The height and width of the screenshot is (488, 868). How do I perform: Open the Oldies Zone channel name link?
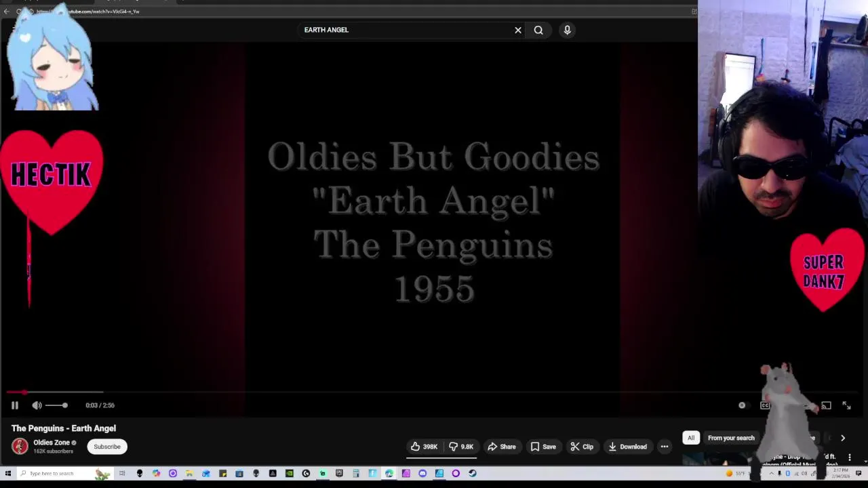(52, 443)
